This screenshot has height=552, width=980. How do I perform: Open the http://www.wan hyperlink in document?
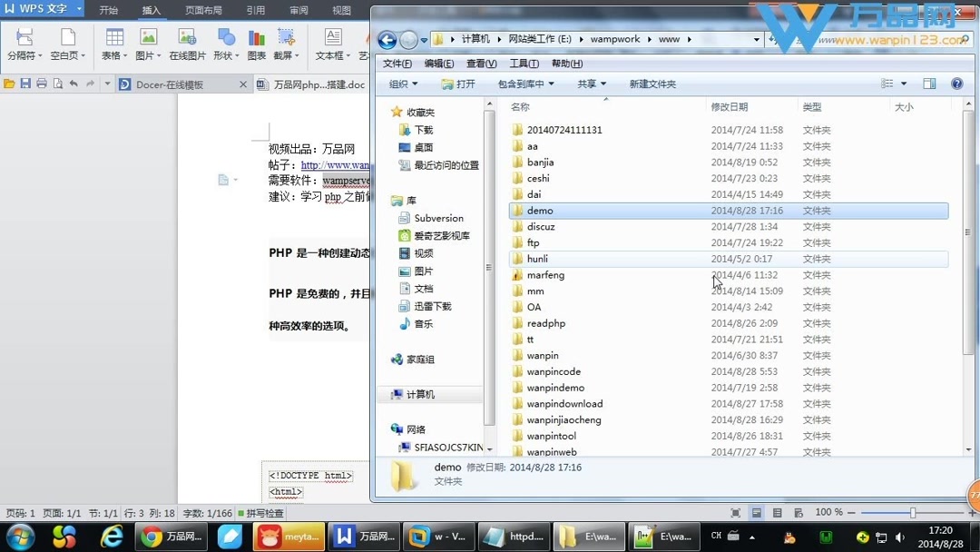(336, 165)
